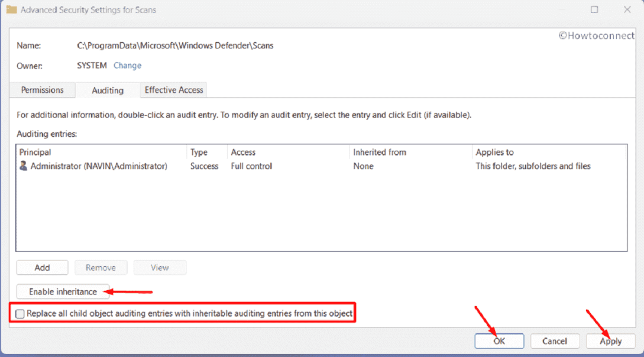This screenshot has height=357, width=644.
Task: Sort by the Access column header
Action: [x=289, y=152]
